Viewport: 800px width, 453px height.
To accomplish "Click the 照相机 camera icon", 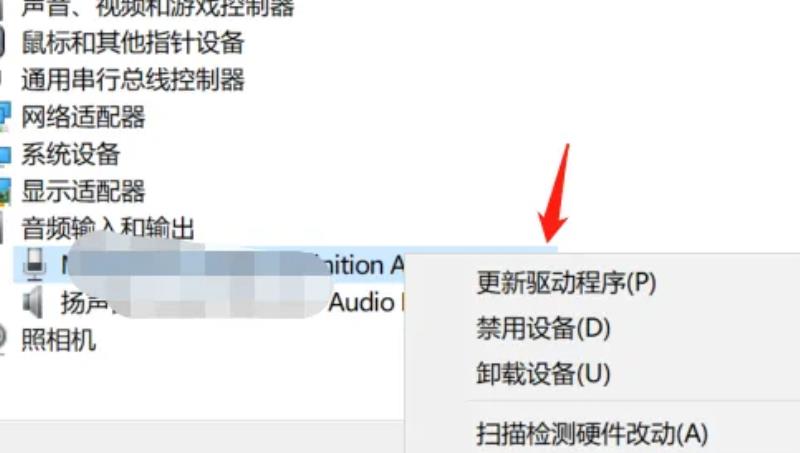I will [3, 338].
